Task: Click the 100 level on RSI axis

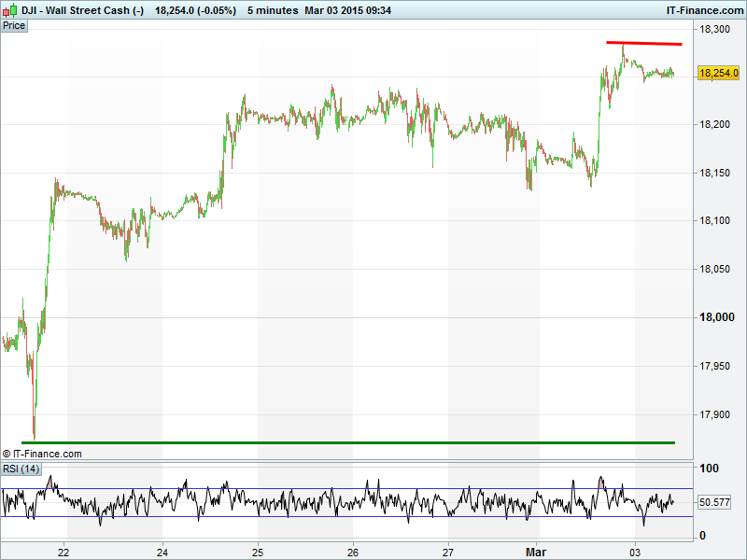Action: [x=710, y=469]
